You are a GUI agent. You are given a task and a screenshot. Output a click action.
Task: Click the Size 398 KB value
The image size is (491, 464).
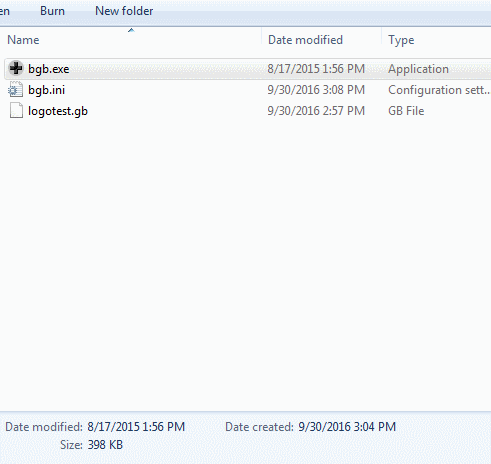pos(105,445)
